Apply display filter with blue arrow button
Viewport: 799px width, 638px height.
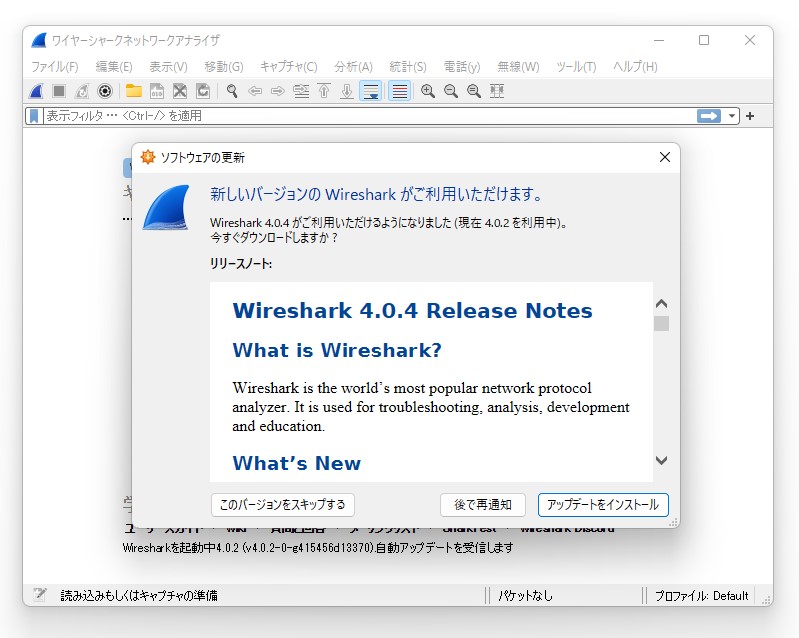point(709,116)
